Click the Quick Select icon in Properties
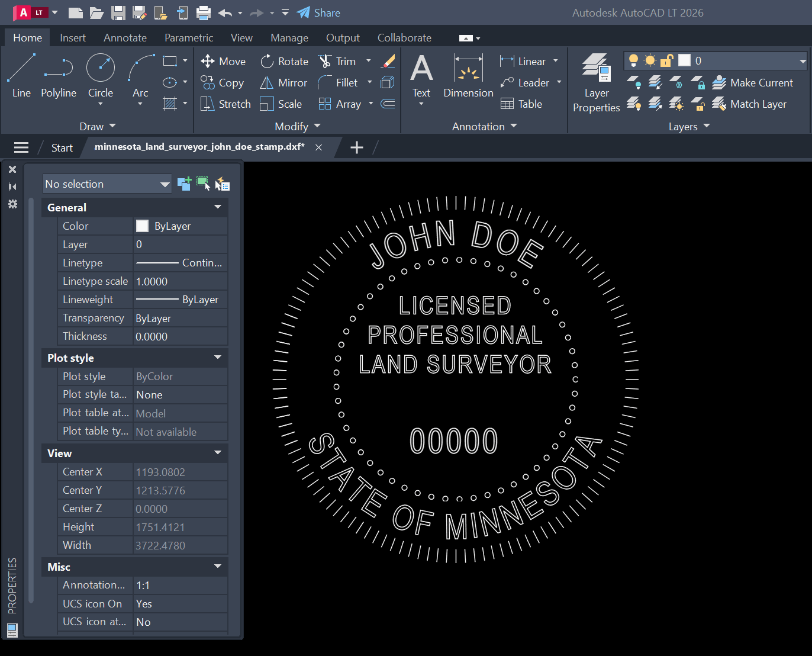Screen dimensions: 812x656 tap(223, 184)
